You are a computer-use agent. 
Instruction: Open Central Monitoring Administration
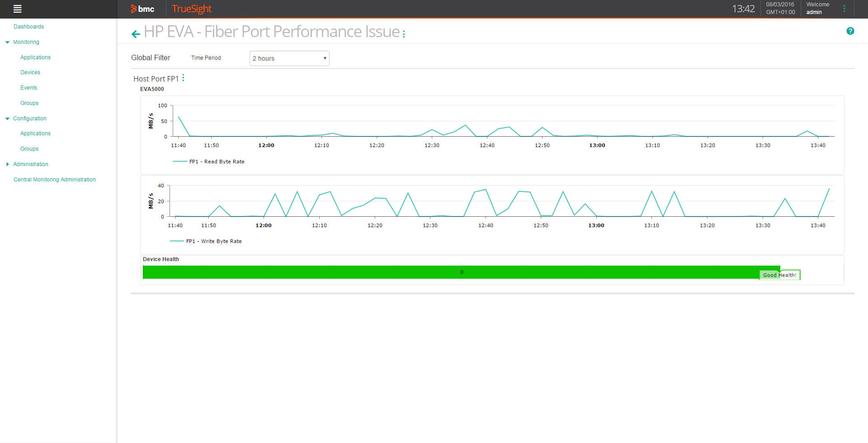coord(55,180)
